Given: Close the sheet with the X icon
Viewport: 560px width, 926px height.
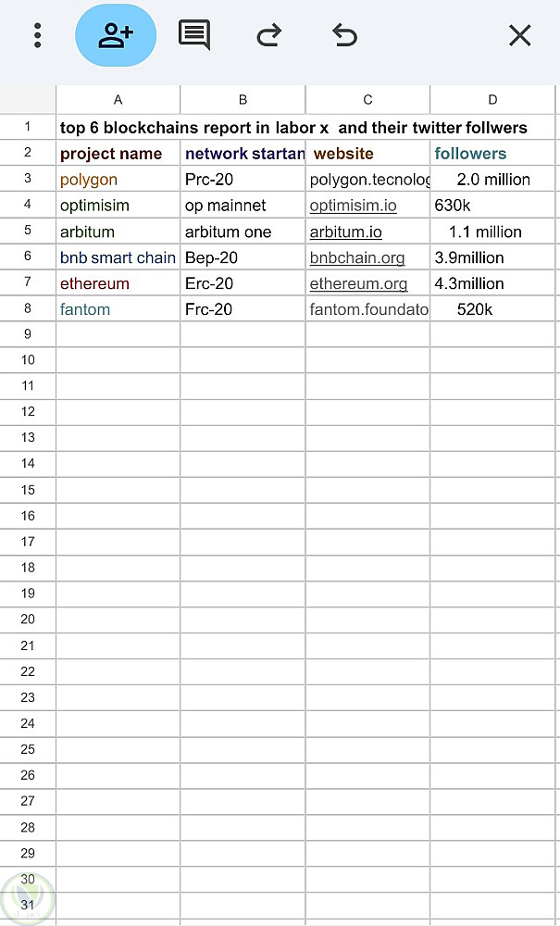Looking at the screenshot, I should [x=520, y=36].
